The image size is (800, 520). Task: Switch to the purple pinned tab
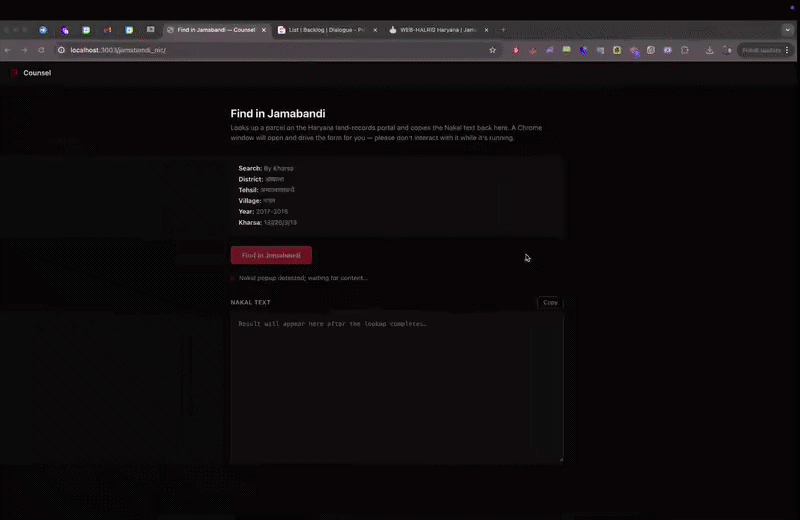click(65, 30)
